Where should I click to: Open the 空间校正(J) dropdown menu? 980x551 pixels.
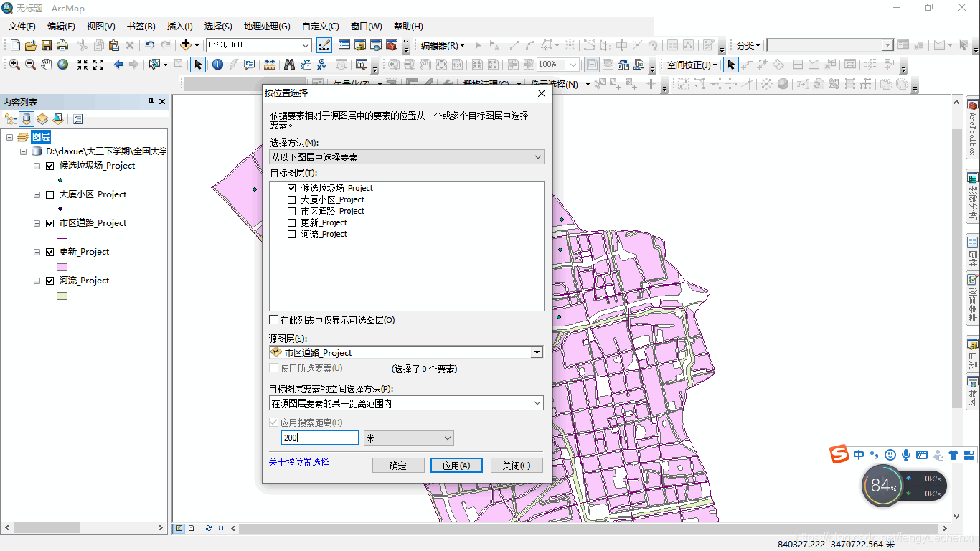(692, 65)
